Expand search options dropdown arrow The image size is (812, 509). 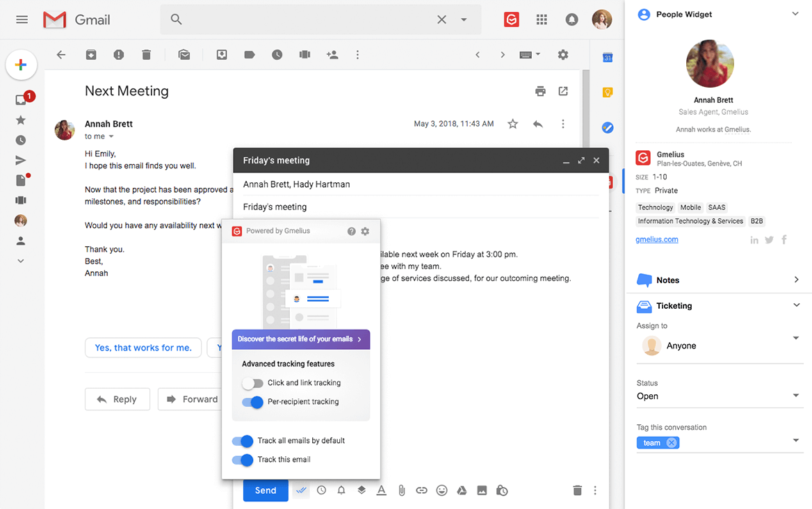coord(464,19)
